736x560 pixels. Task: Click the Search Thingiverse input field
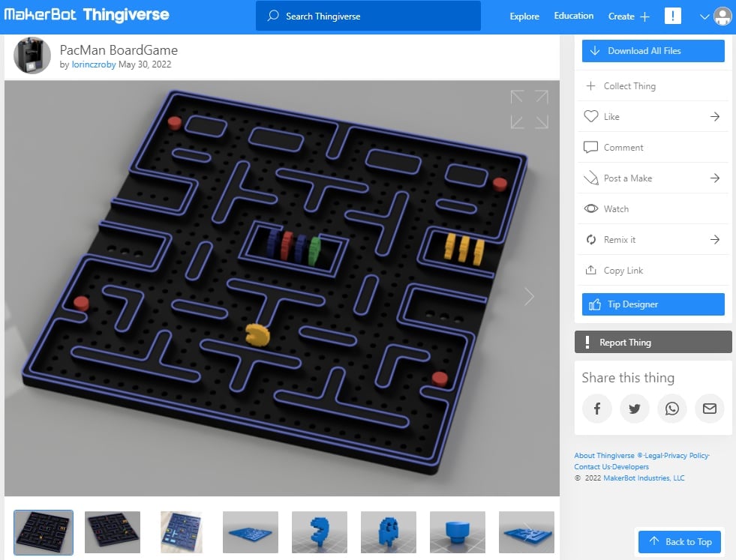[368, 16]
